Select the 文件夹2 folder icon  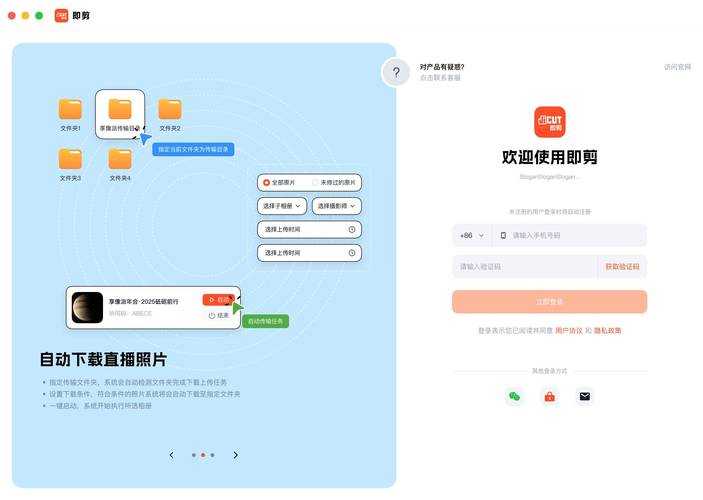pyautogui.click(x=170, y=109)
